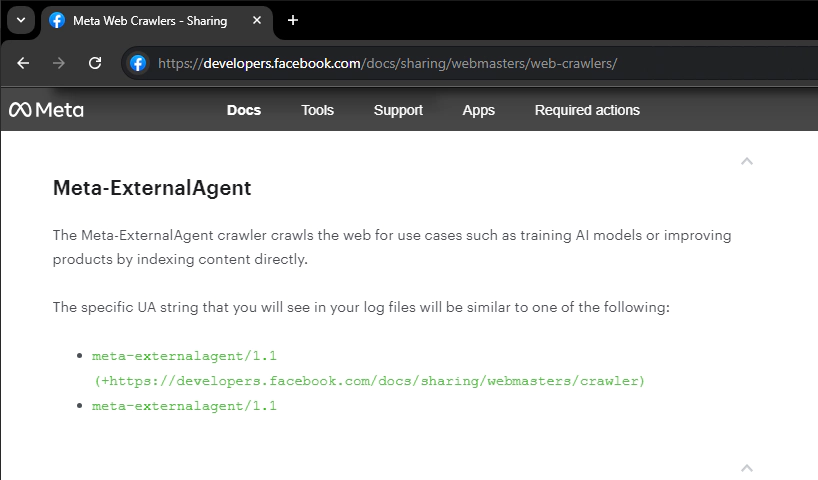Open the Apps navigation link
Screen dimensions: 818x480
478,110
